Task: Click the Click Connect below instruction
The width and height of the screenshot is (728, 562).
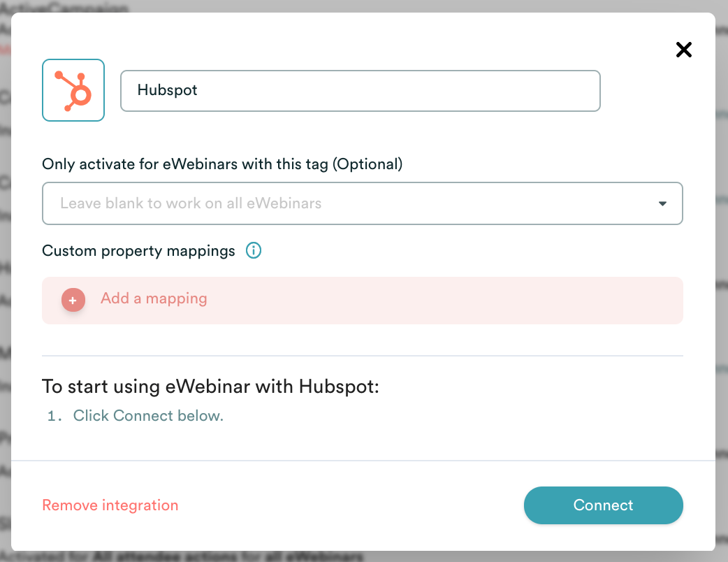Action: (148, 415)
